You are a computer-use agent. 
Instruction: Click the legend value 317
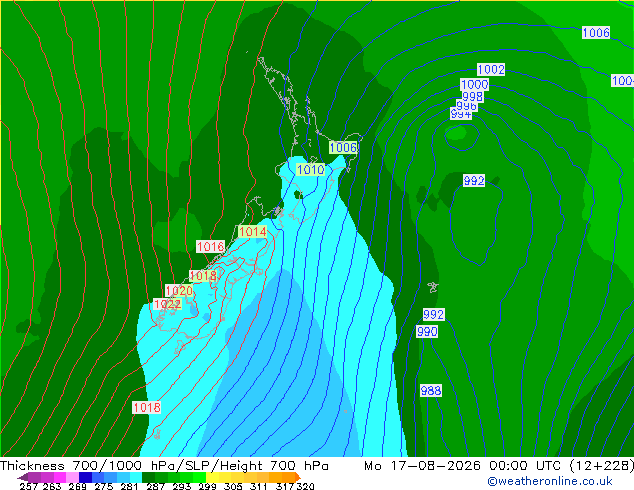coord(285,486)
